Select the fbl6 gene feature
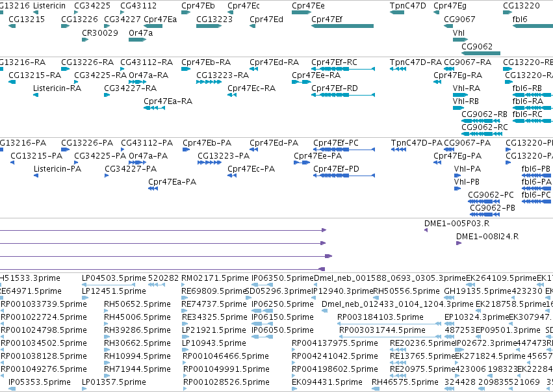The image size is (553, 392). point(533,26)
